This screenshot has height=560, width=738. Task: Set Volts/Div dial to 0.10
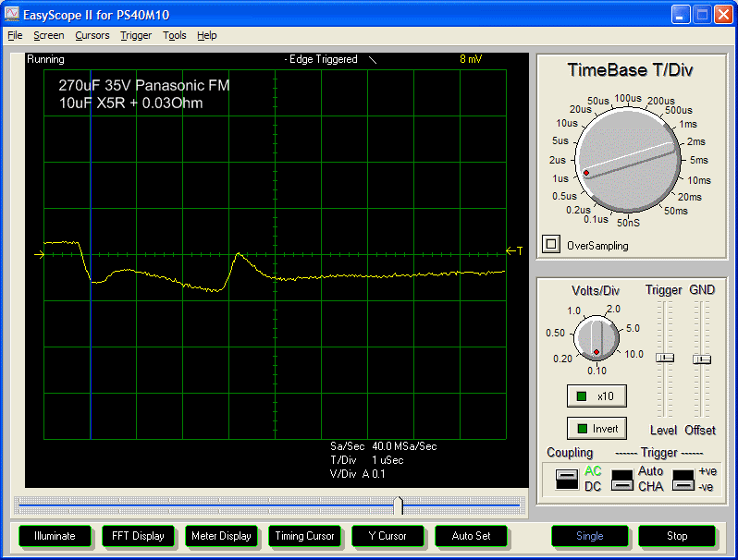597,371
